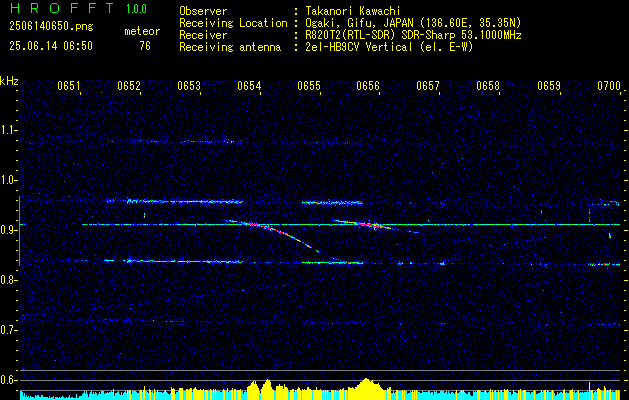Select the filename 2506140650.png
The height and width of the screenshot is (400, 629).
pos(51,27)
